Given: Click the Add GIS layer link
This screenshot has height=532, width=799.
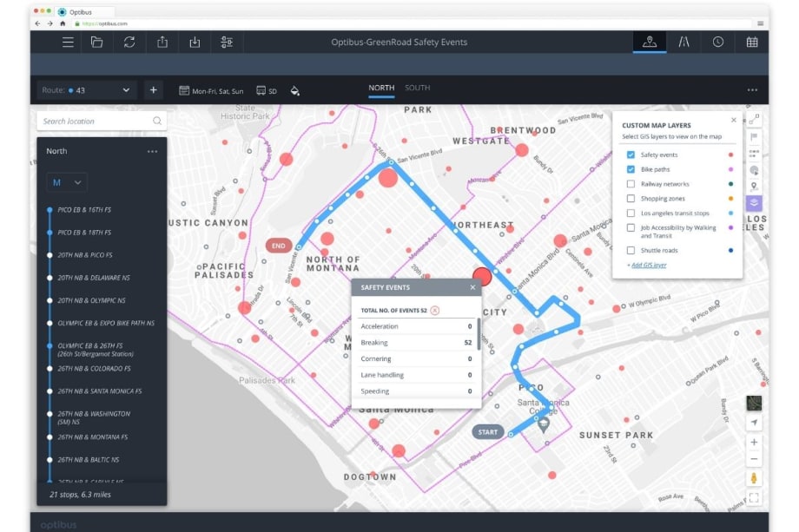Looking at the screenshot, I should (646, 263).
